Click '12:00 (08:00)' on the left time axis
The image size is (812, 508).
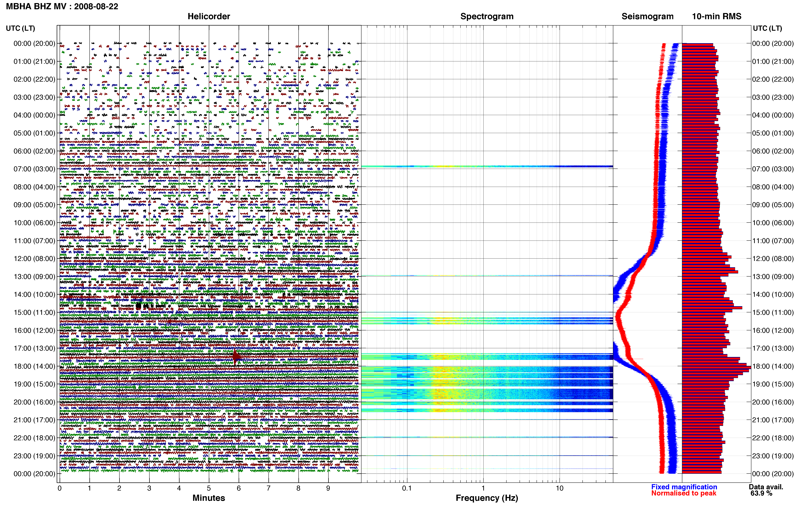(34, 259)
